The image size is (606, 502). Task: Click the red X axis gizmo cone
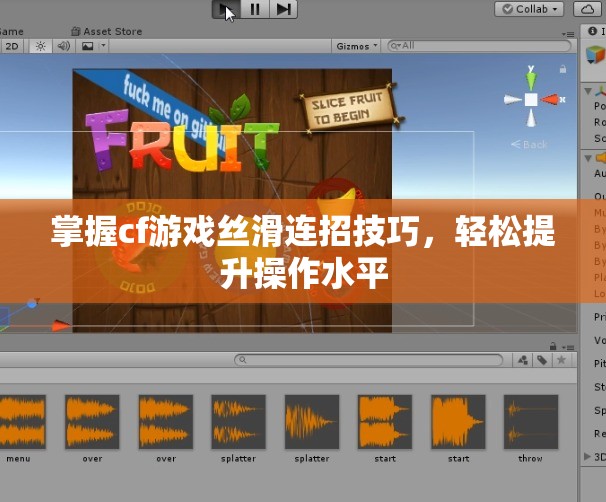pyautogui.click(x=550, y=100)
